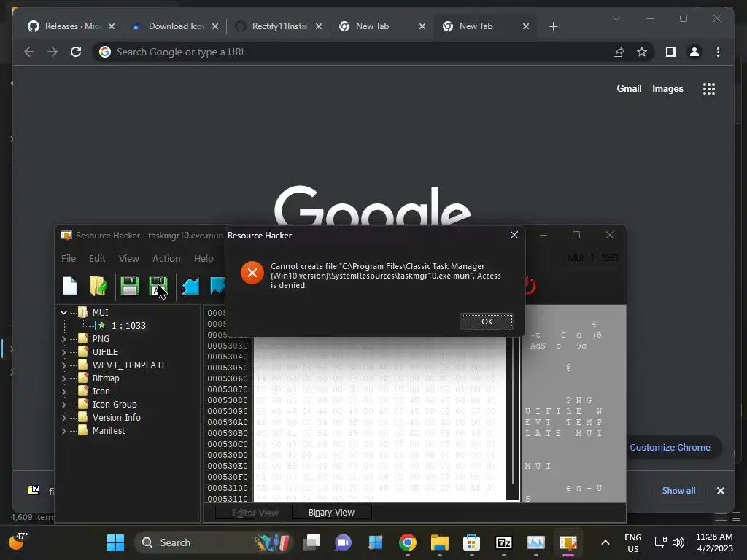Reload the page in Chrome
The image size is (747, 560).
76,52
